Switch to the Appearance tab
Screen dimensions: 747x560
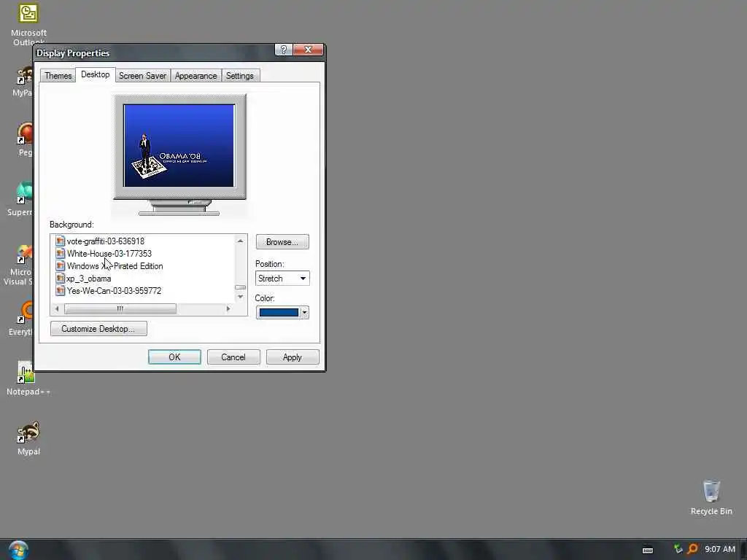[196, 76]
